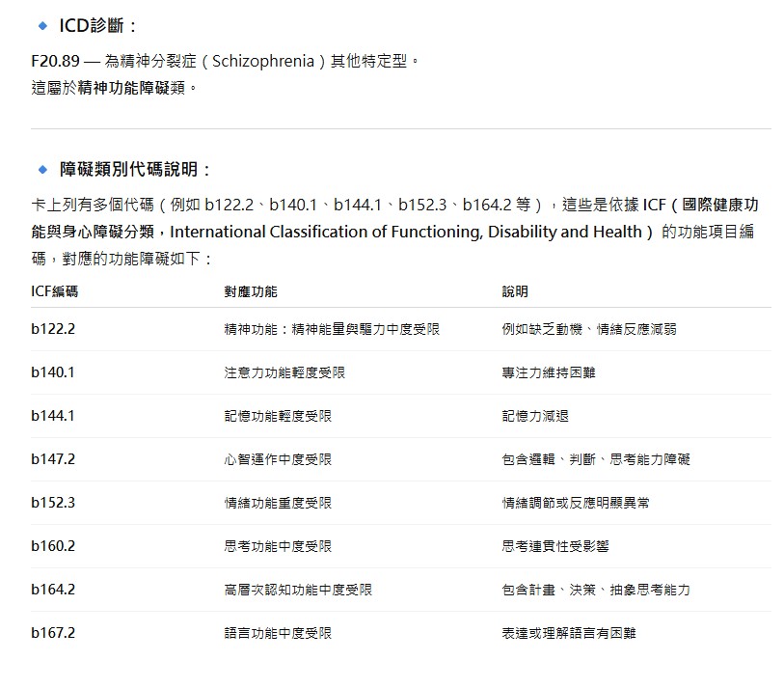This screenshot has width=784, height=688.
Task: Click the 表達或理解語言有困難 description
Action: [569, 633]
